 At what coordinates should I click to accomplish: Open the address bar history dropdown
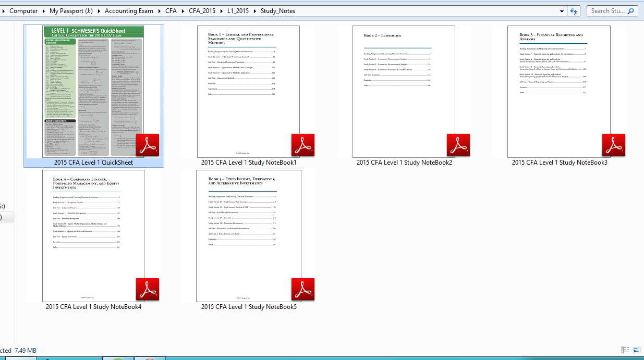[x=562, y=11]
